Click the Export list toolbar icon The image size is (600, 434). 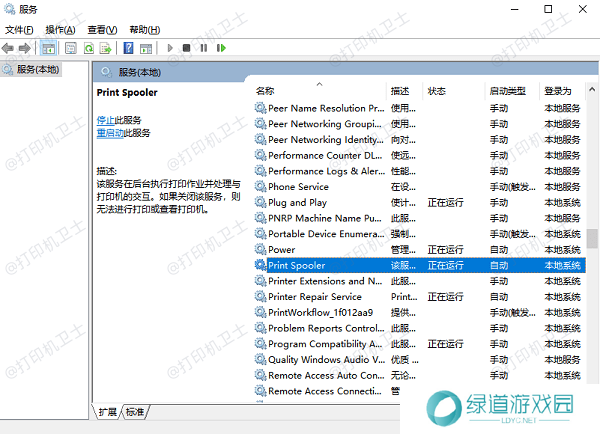(x=105, y=48)
